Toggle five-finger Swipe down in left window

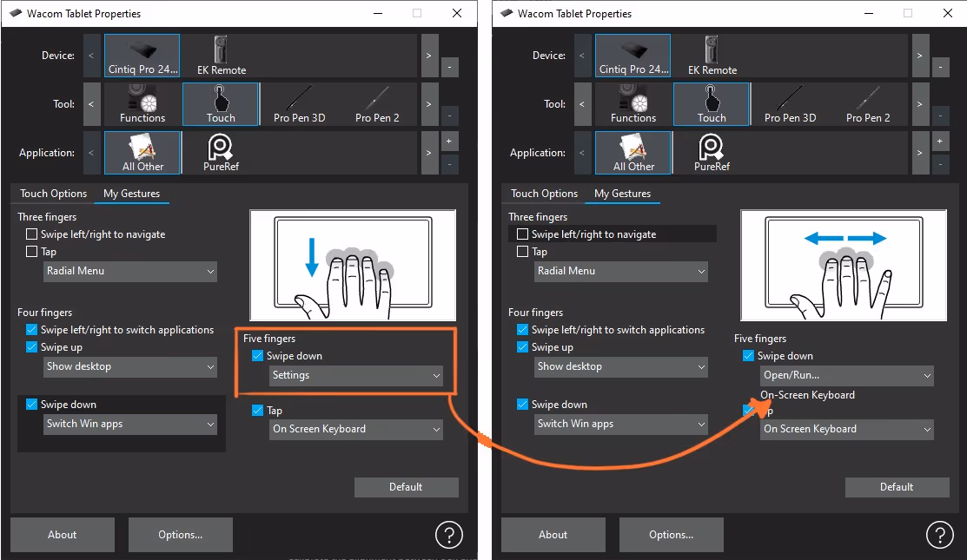(x=258, y=355)
